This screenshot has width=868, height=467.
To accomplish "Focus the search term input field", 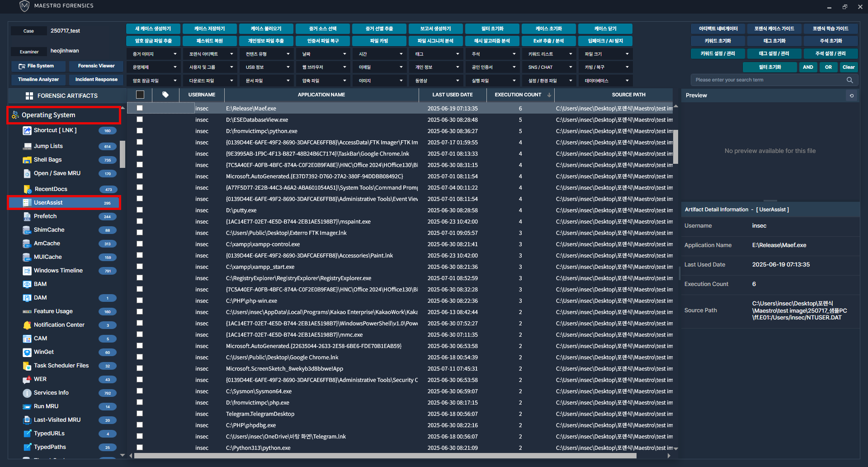I will click(769, 80).
